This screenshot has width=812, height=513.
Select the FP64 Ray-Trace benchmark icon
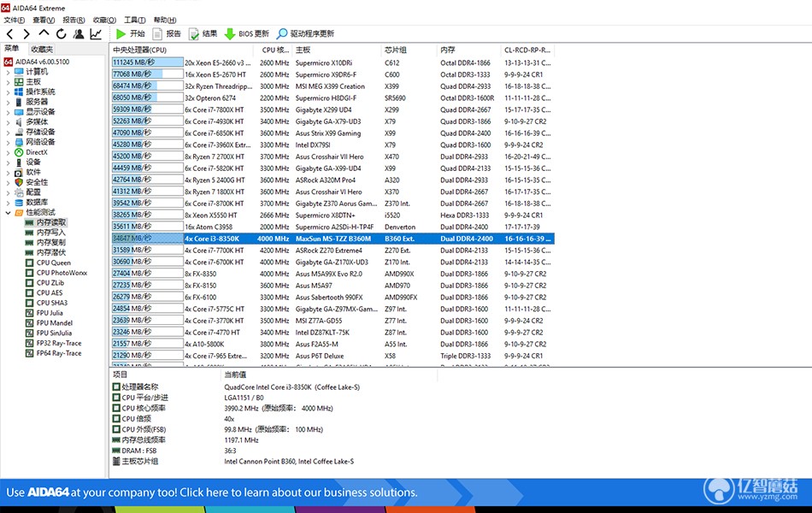coord(30,353)
